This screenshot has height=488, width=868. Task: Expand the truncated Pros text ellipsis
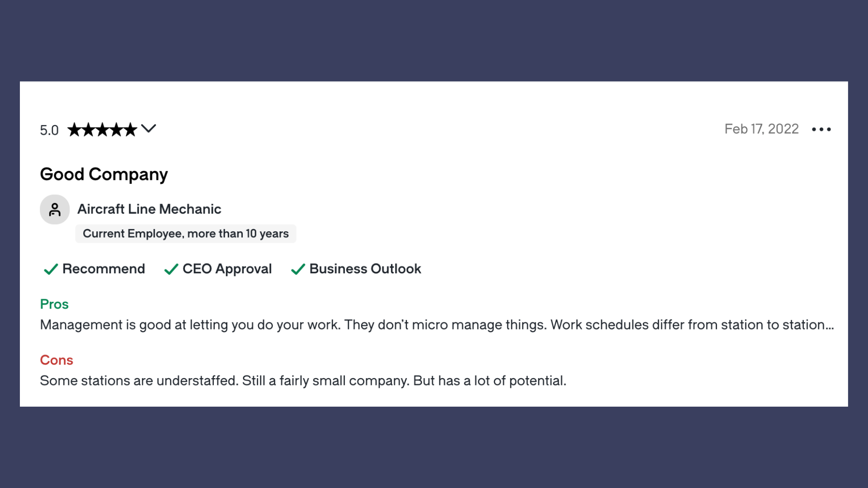829,325
